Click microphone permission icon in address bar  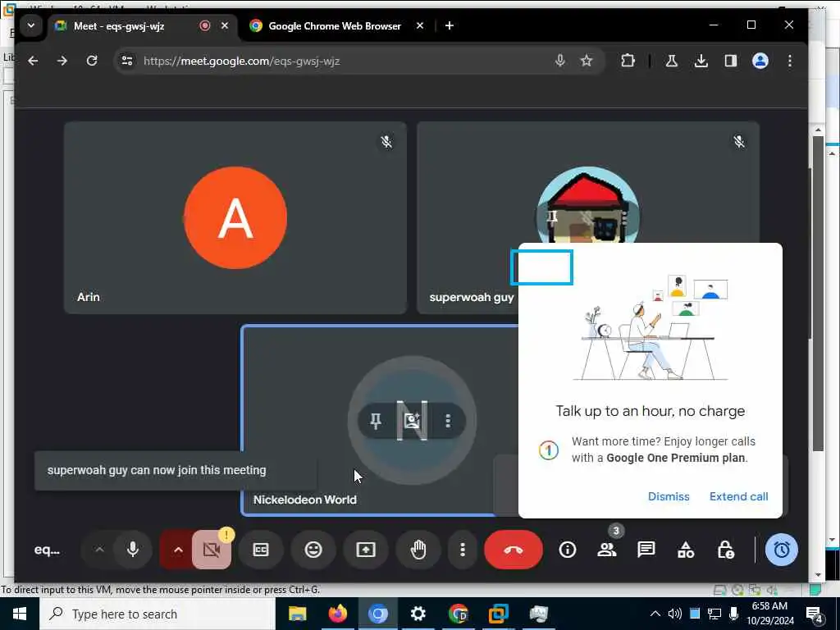coord(559,61)
